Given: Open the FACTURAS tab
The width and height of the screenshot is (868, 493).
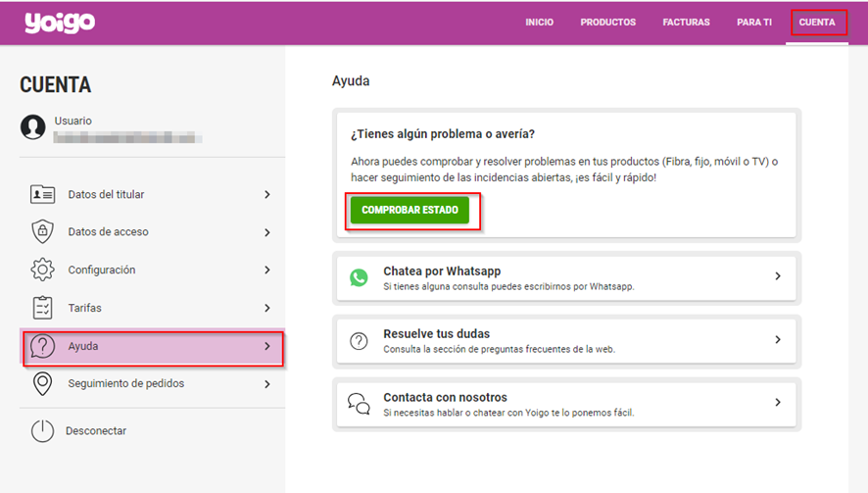Looking at the screenshot, I should [x=686, y=23].
